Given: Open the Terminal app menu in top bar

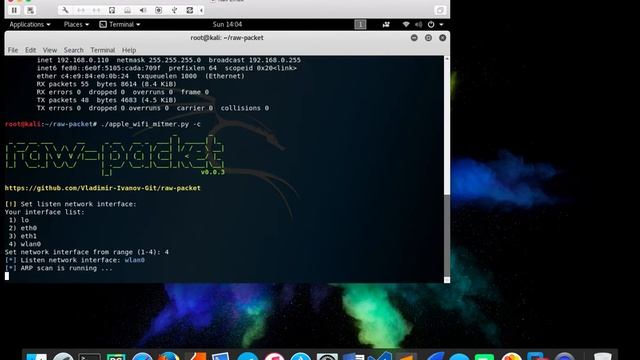Looking at the screenshot, I should (x=120, y=24).
